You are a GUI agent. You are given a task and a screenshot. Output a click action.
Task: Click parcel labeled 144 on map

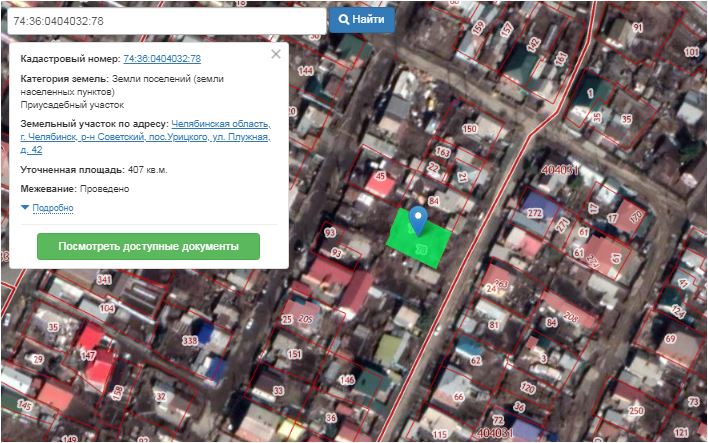coord(305,72)
